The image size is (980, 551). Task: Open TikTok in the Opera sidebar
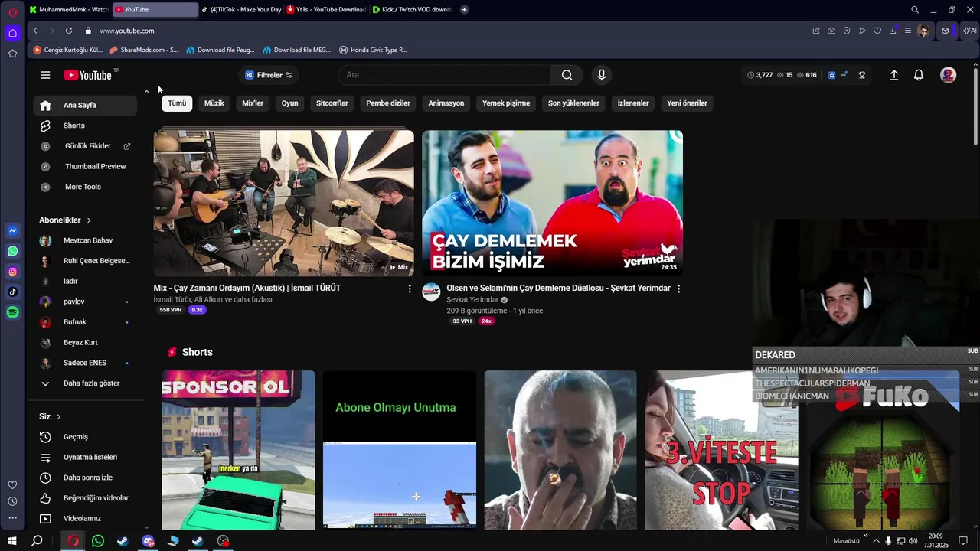[x=12, y=292]
